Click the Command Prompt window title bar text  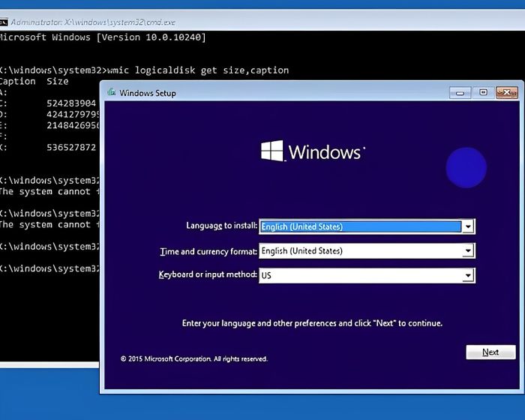point(93,22)
